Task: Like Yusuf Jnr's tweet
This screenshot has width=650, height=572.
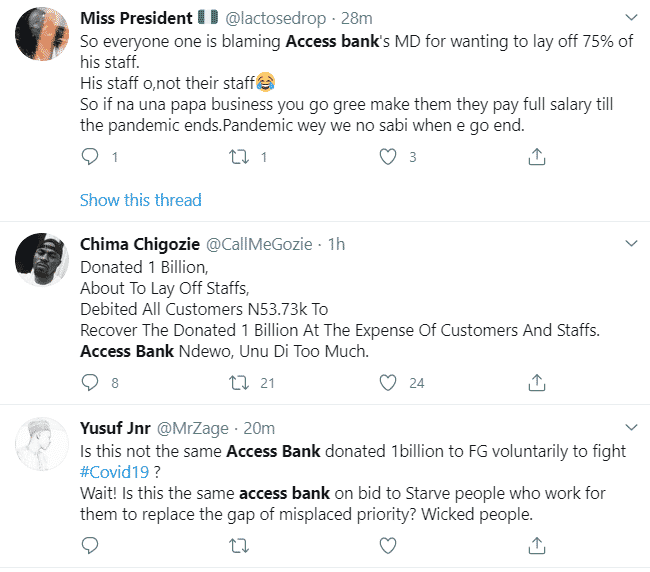Action: click(388, 545)
